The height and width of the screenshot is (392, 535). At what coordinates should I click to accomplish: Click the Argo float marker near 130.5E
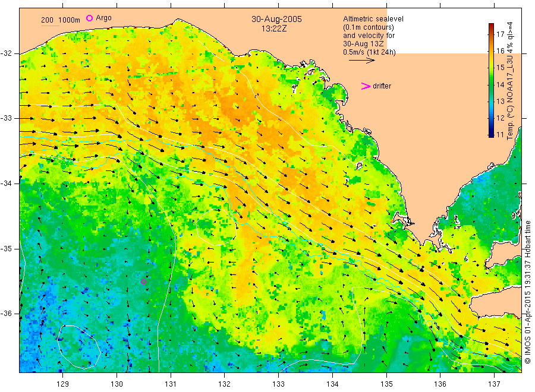[x=144, y=282]
